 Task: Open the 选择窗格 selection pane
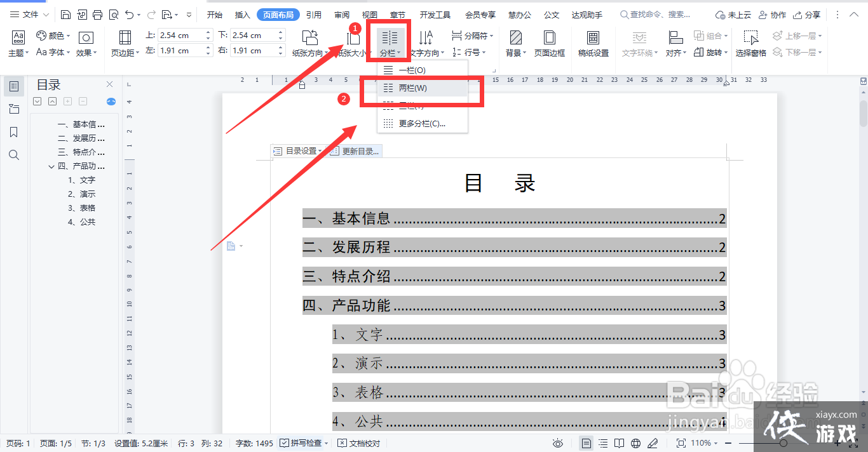(x=750, y=43)
